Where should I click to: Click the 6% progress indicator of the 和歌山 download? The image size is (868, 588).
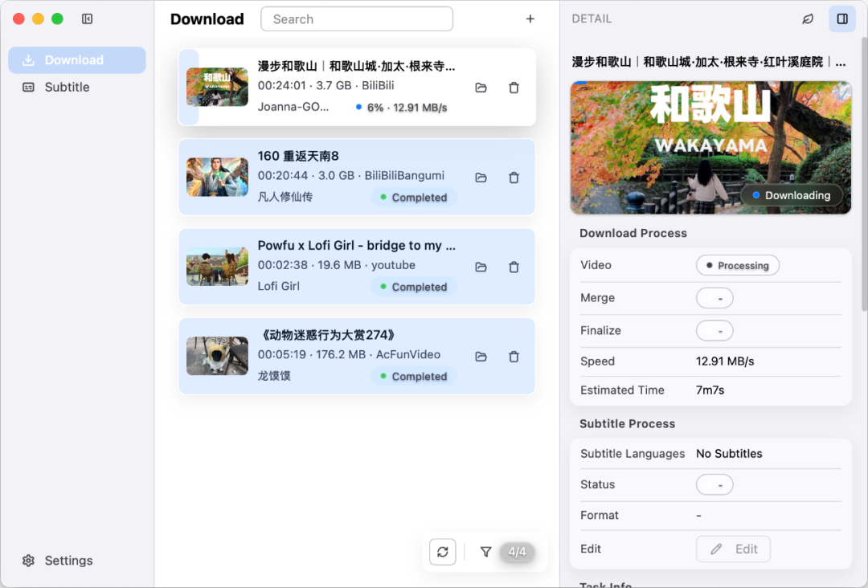pos(418,107)
